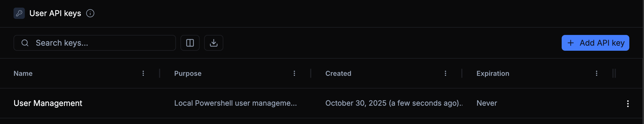Click the Created column header
Viewport: 644px width, 124px height.
point(338,73)
